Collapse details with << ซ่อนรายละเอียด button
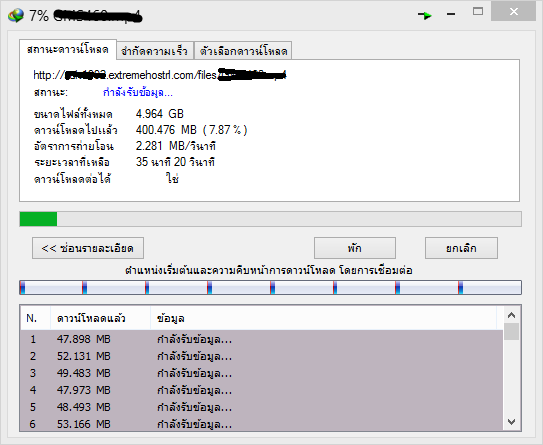This screenshot has width=543, height=445. click(x=88, y=248)
